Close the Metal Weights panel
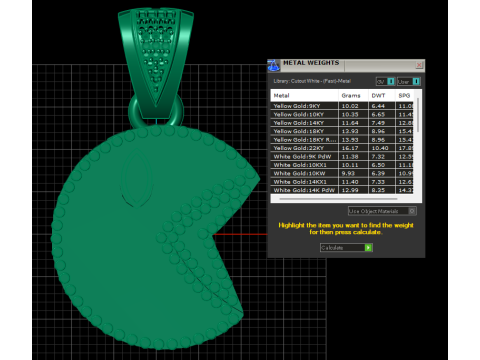This screenshot has height=360, width=480. [420, 65]
